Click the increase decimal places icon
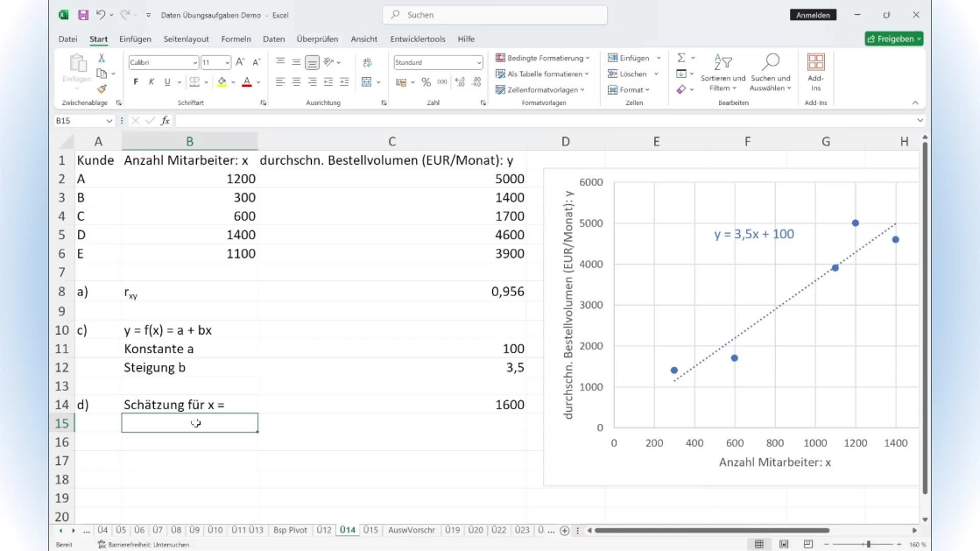The image size is (980, 551). pos(460,82)
